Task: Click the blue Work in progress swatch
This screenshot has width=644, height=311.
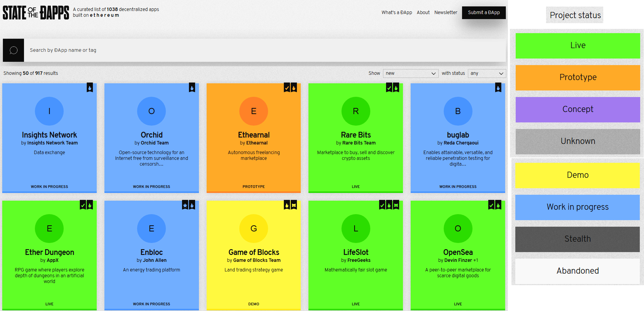Action: click(578, 207)
